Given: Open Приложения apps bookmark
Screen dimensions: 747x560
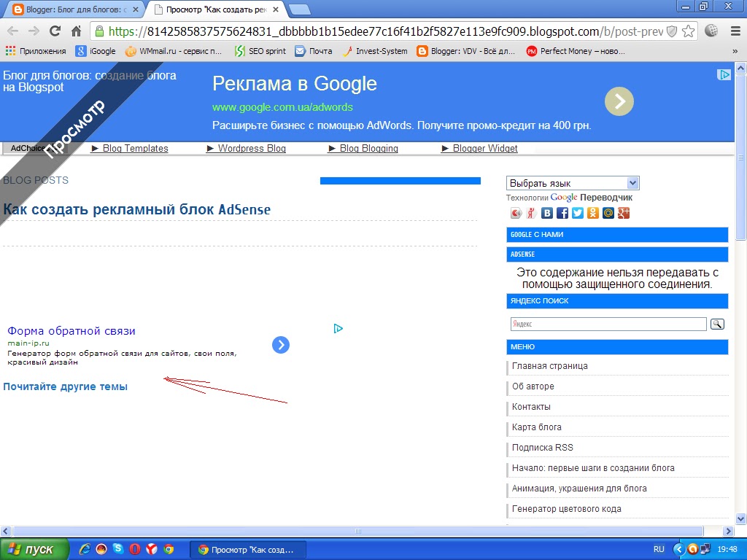Looking at the screenshot, I should click(36, 51).
